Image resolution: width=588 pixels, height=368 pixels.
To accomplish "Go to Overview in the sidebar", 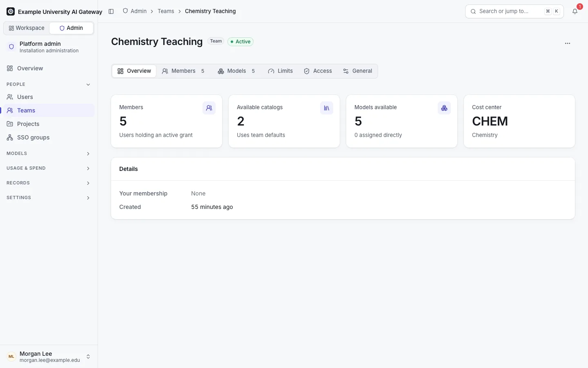I will [x=49, y=68].
